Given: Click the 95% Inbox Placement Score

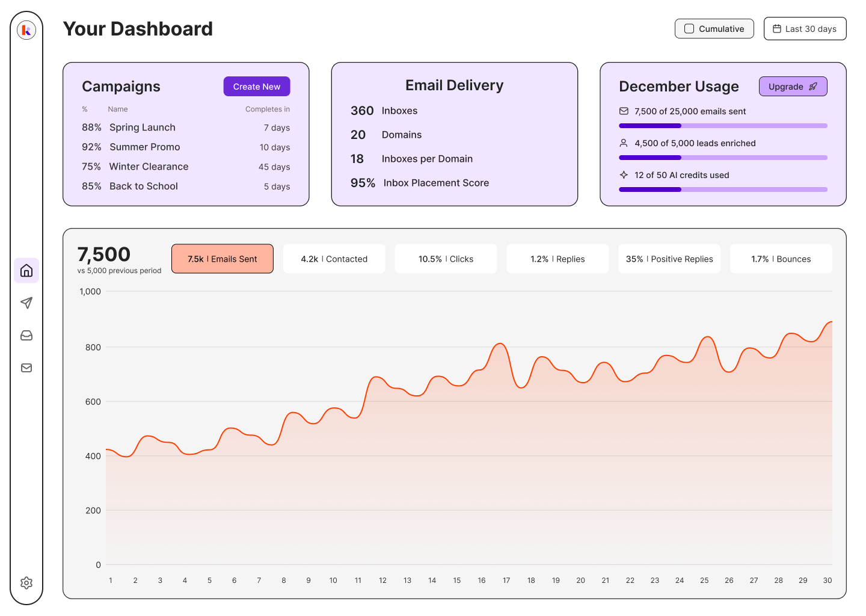Looking at the screenshot, I should click(x=420, y=183).
